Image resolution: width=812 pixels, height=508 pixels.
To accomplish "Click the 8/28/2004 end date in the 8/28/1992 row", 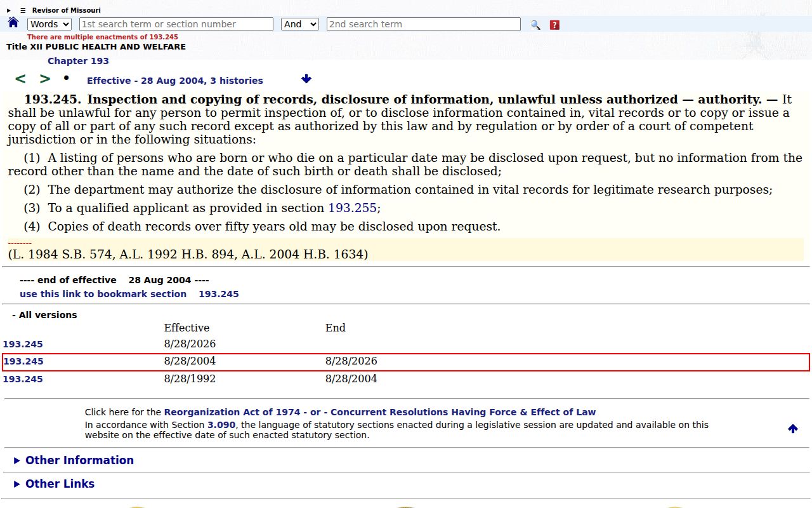I will pos(351,379).
